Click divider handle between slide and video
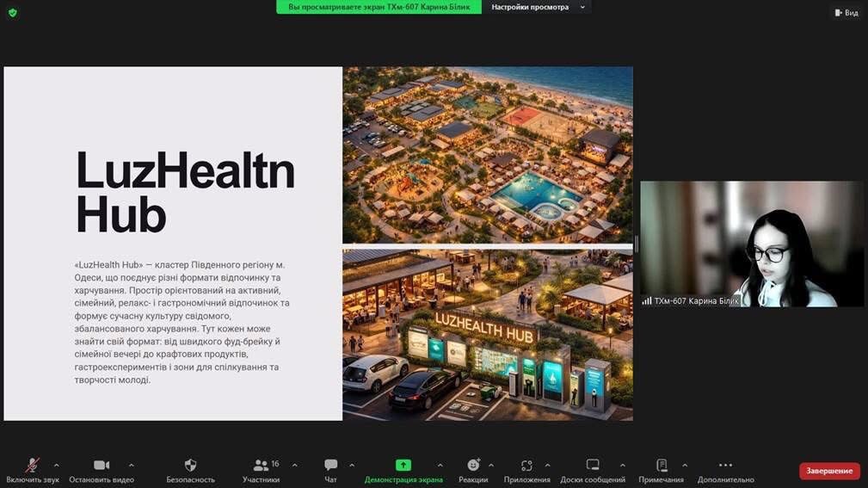Screen dimensions: 868x488 (637, 244)
